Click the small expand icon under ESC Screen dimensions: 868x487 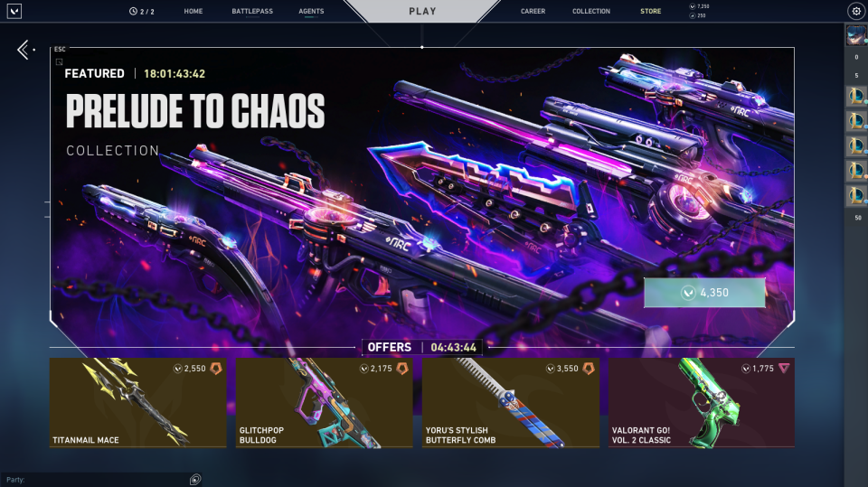[x=60, y=62]
